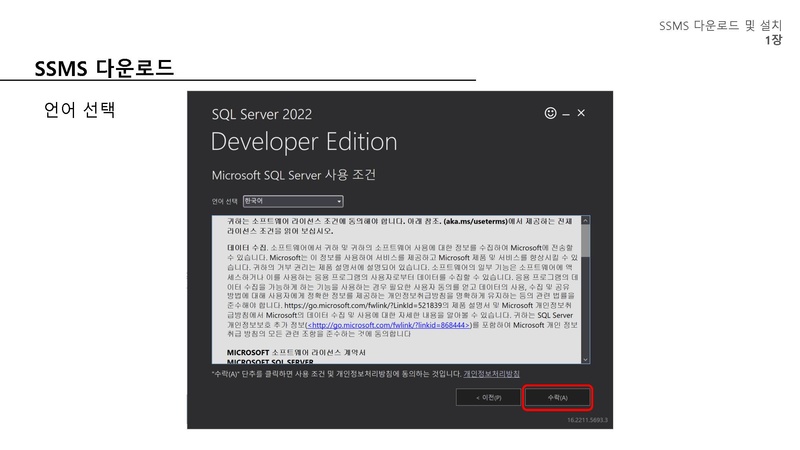Screen dimensions: 800x450
Task: Click the license scrollbar down arrow
Action: pos(586,359)
